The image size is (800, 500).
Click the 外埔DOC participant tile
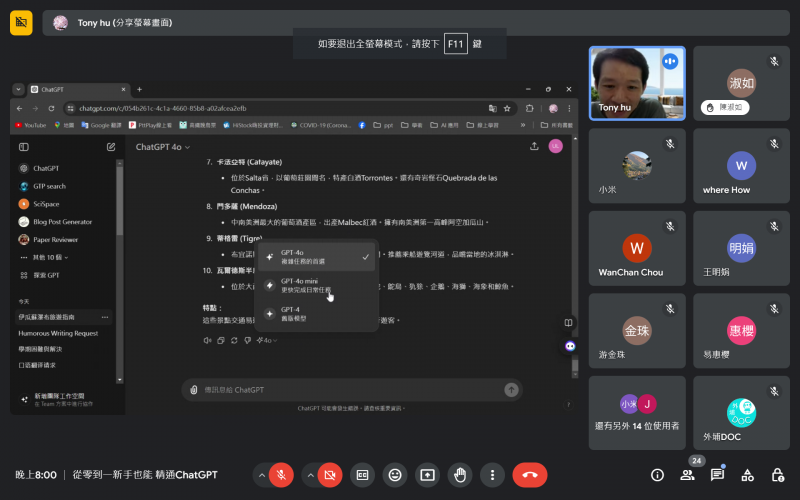coord(741,413)
